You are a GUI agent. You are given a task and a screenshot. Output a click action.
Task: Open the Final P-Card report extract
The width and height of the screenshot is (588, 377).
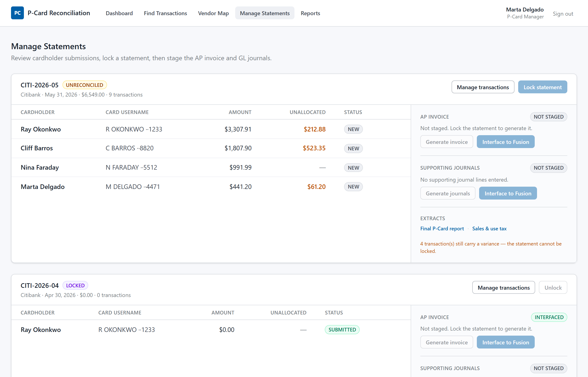[442, 228]
